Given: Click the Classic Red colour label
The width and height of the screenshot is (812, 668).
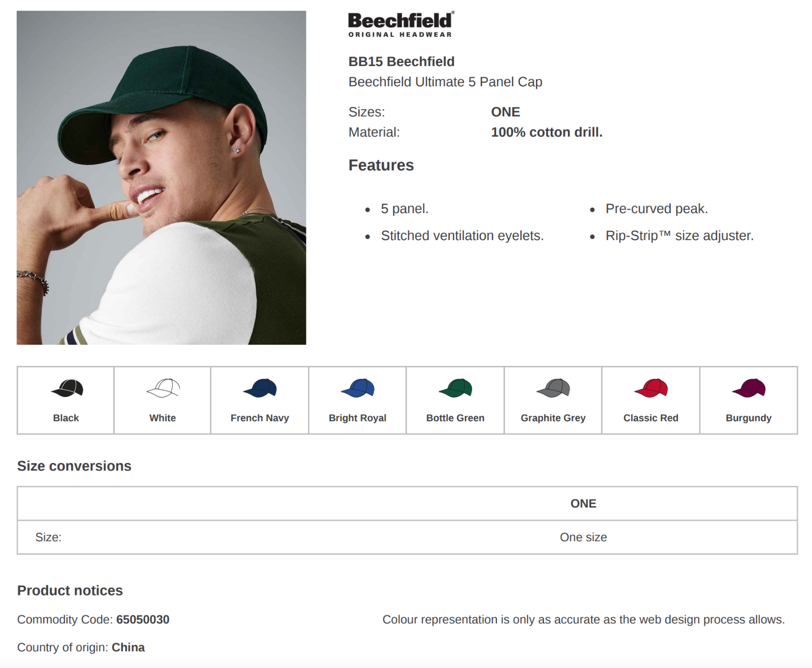Looking at the screenshot, I should pos(651,418).
